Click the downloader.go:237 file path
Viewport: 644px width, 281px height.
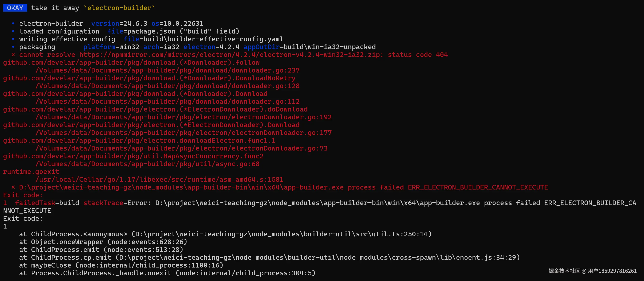click(167, 70)
